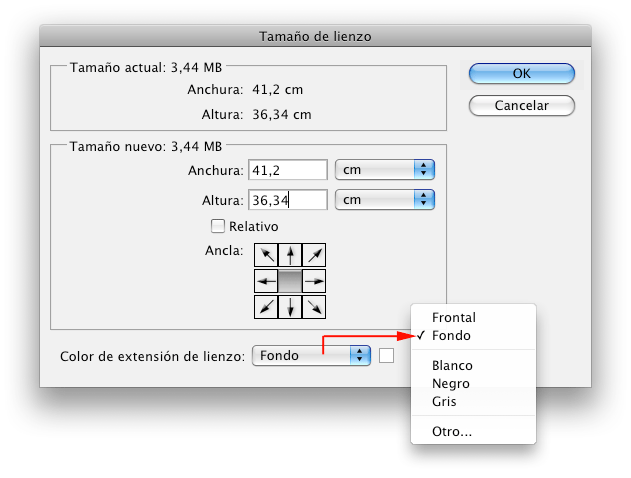Set anchor to top-right arrow
The image size is (631, 478).
(x=314, y=255)
